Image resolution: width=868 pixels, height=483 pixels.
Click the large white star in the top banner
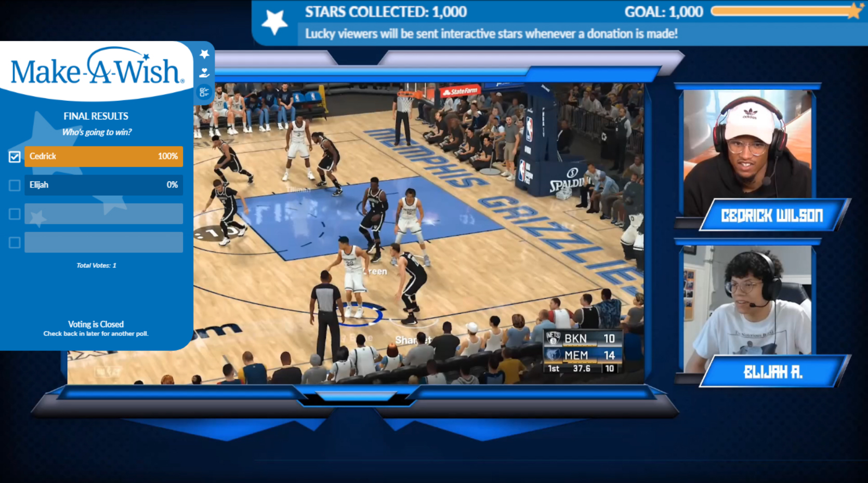pyautogui.click(x=274, y=22)
